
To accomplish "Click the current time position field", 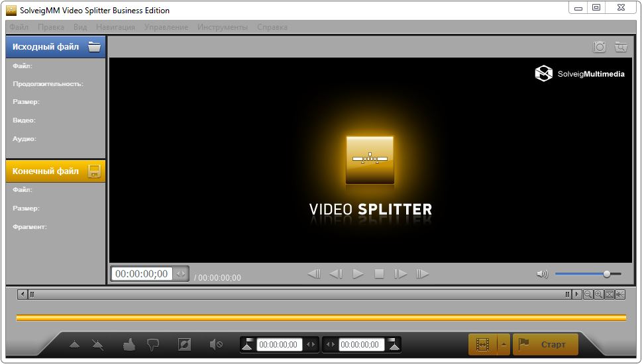I will coord(142,273).
